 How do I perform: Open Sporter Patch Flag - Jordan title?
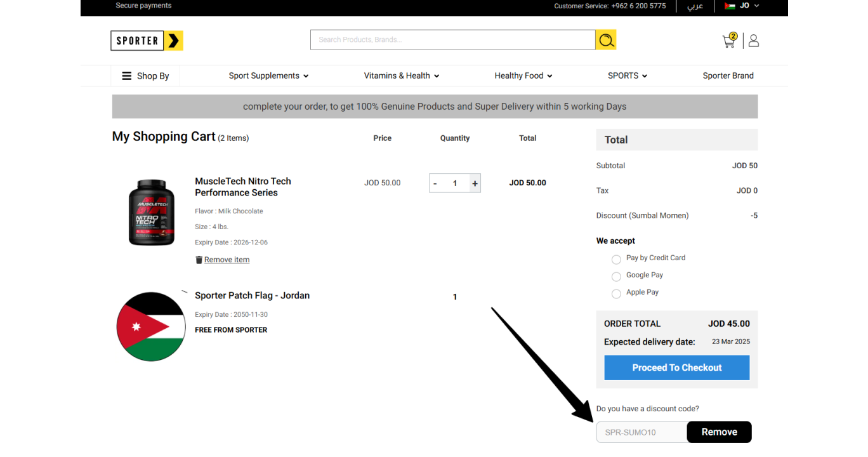click(252, 295)
